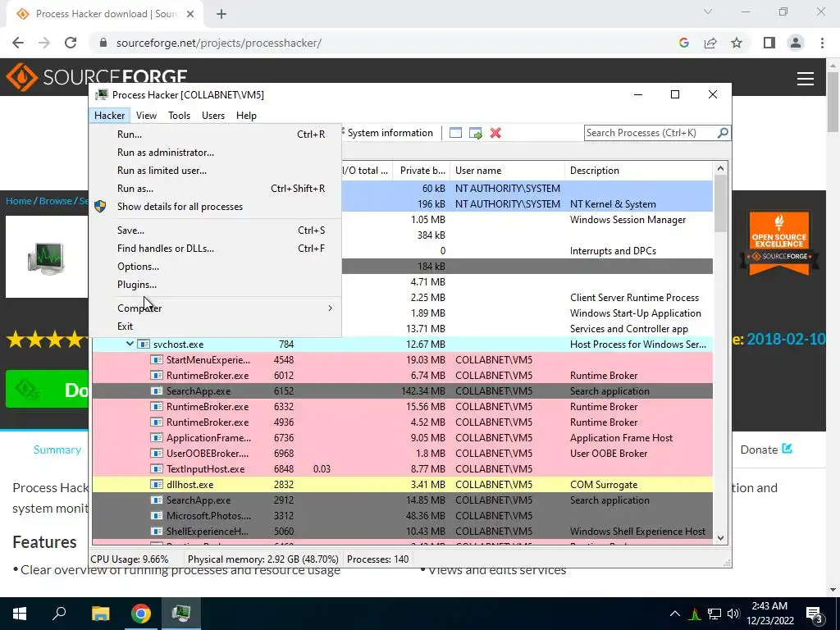The height and width of the screenshot is (630, 840).
Task: Open the Users menu
Action: 213,115
